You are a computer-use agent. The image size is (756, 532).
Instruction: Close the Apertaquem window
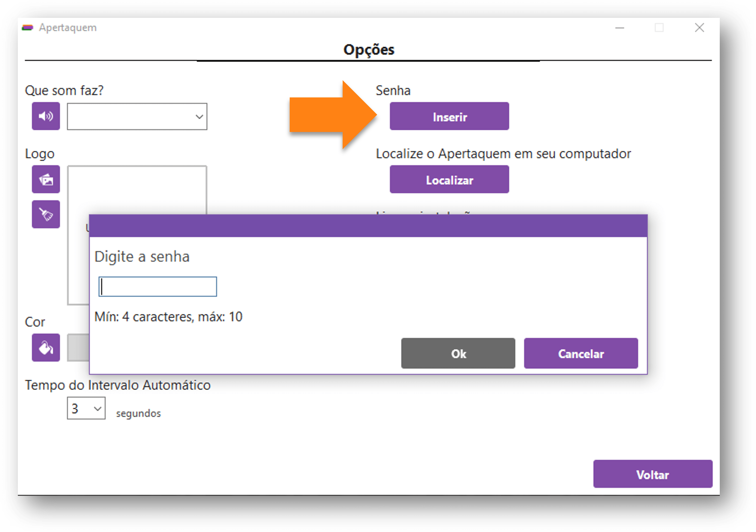click(x=699, y=28)
